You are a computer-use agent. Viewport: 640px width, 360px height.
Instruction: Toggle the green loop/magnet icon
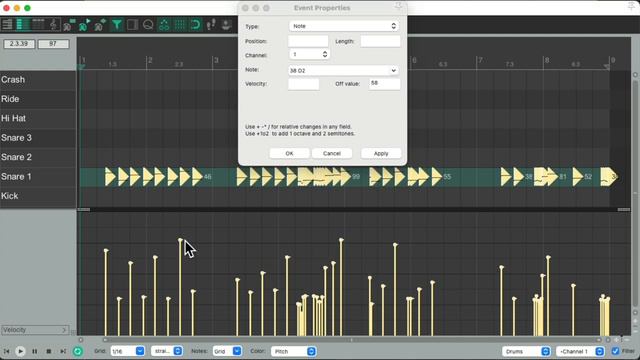pos(196,25)
